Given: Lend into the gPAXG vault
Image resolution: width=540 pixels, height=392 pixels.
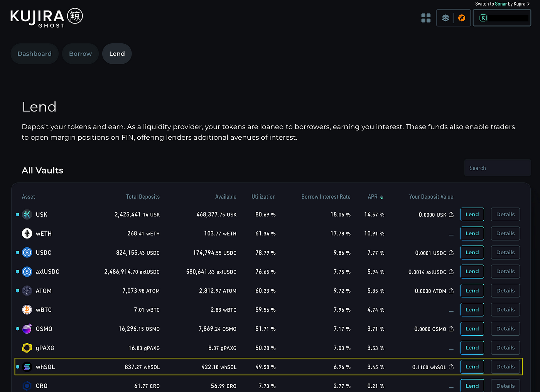Looking at the screenshot, I should (472, 348).
